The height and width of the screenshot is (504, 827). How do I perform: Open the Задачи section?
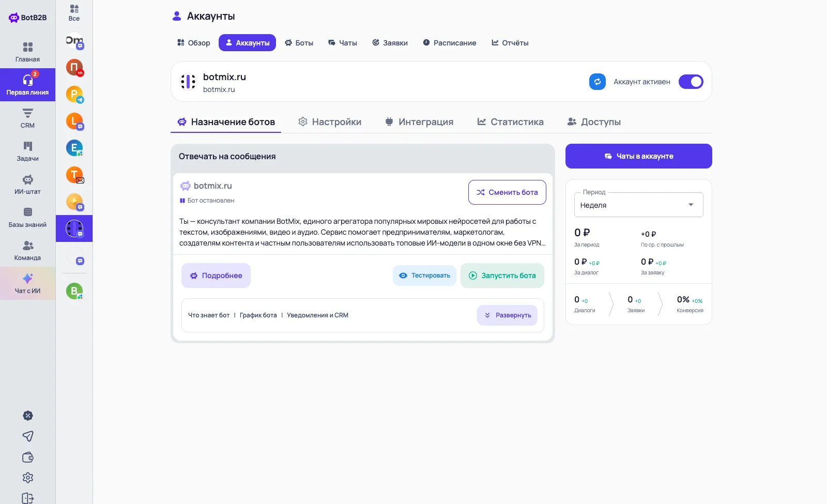point(27,151)
